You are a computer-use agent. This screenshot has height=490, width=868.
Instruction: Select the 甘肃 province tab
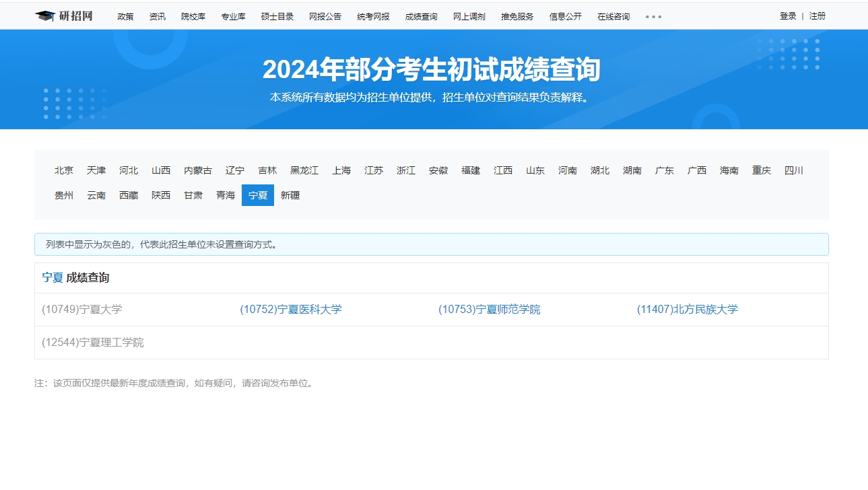[193, 195]
